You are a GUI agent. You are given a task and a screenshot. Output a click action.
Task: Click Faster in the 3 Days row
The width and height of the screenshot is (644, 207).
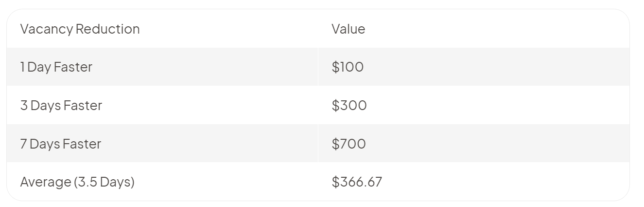[83, 105]
